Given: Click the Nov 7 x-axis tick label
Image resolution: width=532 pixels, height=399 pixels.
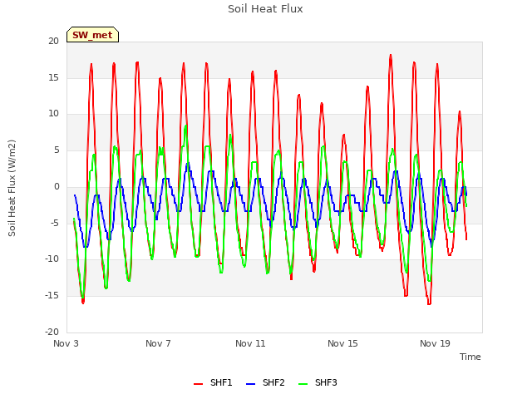Looking at the screenshot, I should point(158,343).
